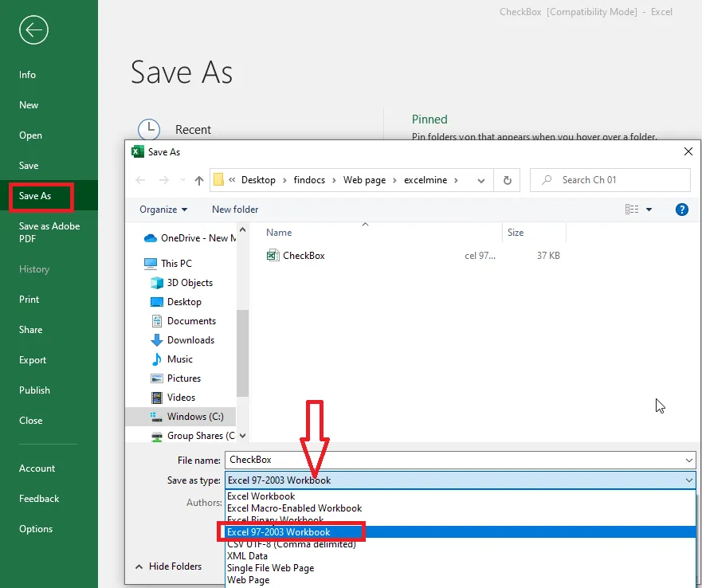Viewport: 702px width, 588px height.
Task: Click the up-one-level arrow
Action: [198, 180]
